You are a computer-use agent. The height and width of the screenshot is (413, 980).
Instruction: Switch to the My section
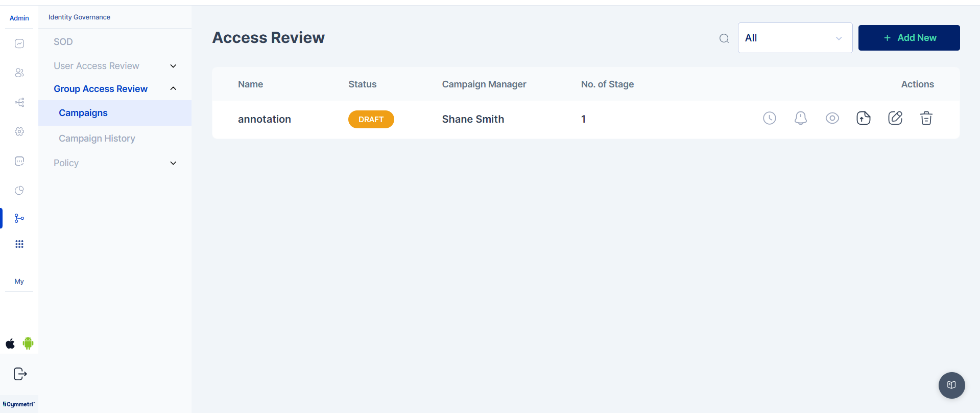(x=19, y=282)
